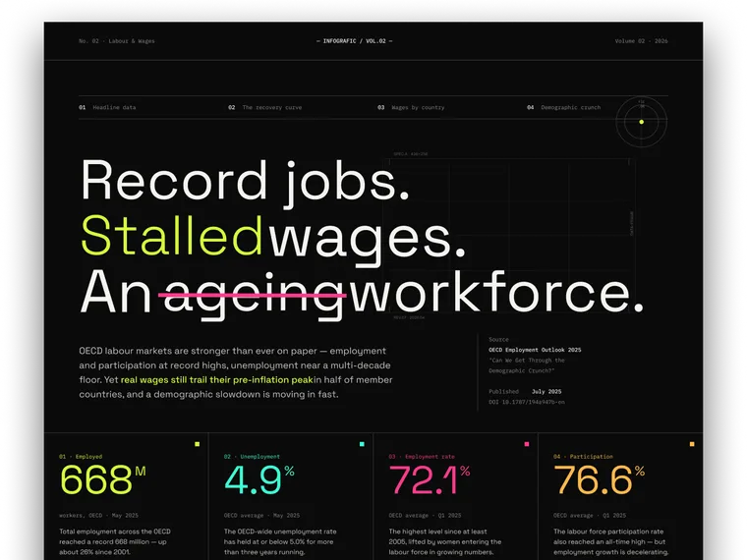Click 'OECD Employment Outlook 2025' source title

click(535, 350)
